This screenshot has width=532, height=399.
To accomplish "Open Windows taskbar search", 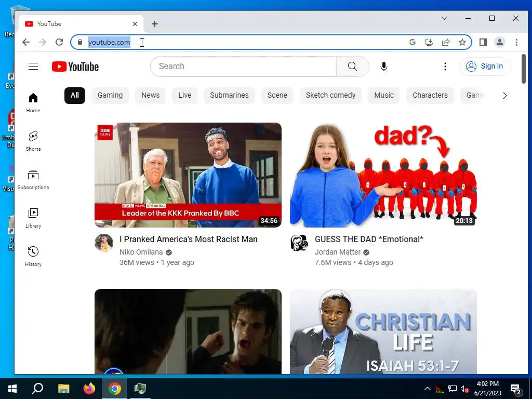I will 37,389.
